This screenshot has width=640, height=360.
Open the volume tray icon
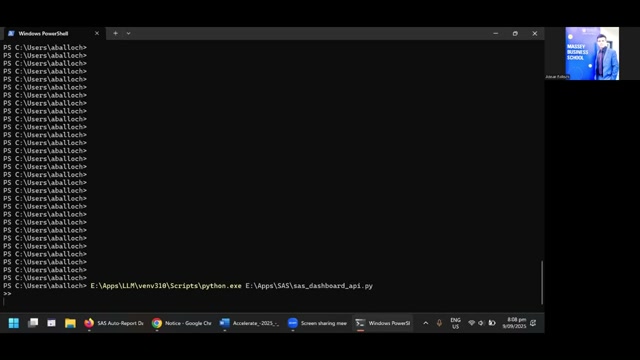[481, 323]
